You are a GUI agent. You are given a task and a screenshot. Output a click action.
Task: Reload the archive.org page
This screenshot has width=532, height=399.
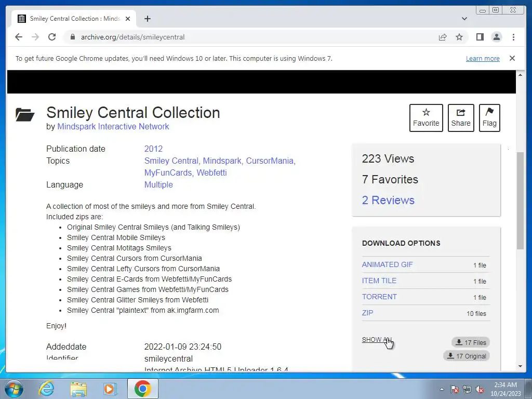52,37
